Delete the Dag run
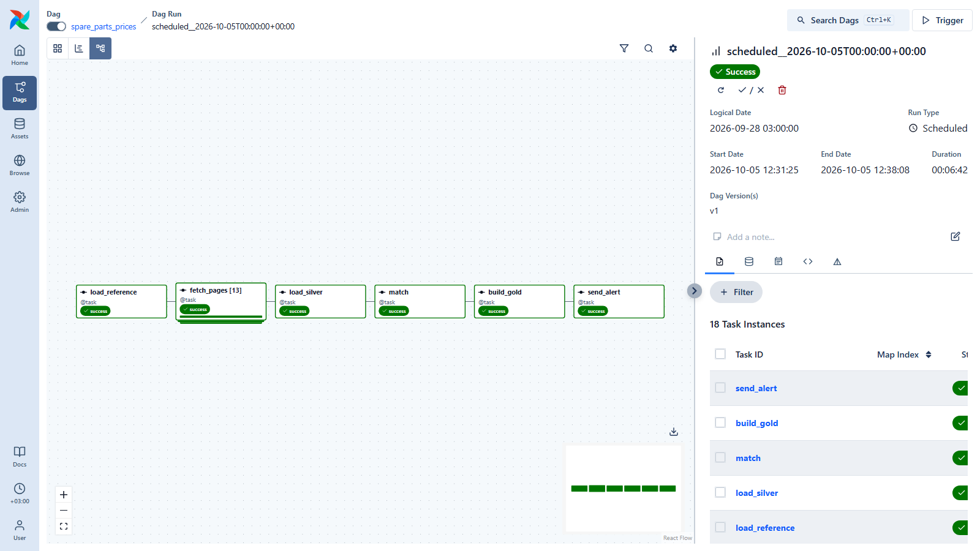This screenshot has height=551, width=980. [782, 90]
